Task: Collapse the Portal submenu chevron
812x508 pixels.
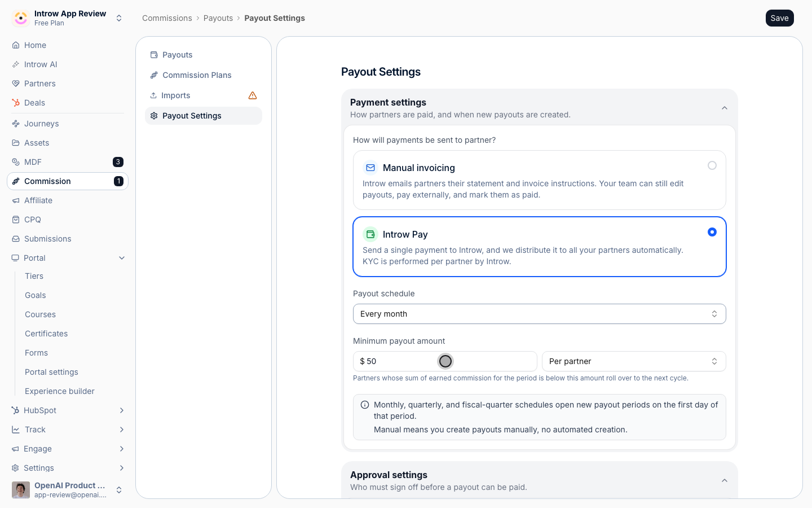Action: coord(122,258)
